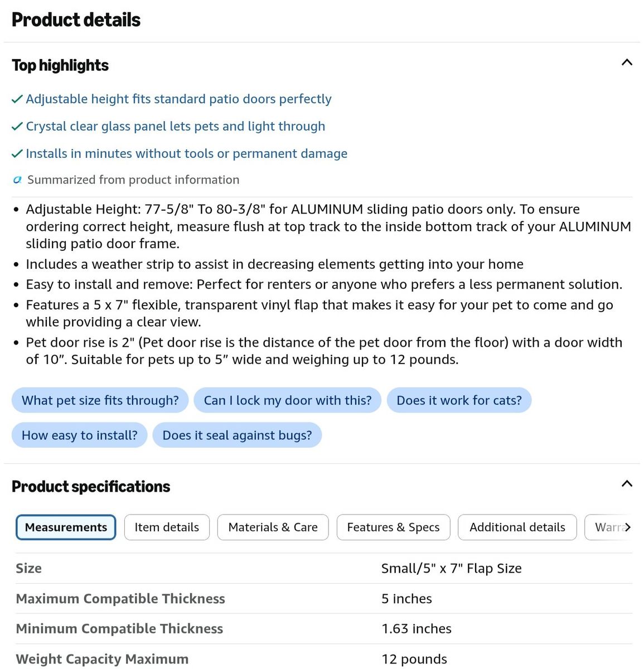644x669 pixels.
Task: Open the Features & Specs tab
Action: 393,527
